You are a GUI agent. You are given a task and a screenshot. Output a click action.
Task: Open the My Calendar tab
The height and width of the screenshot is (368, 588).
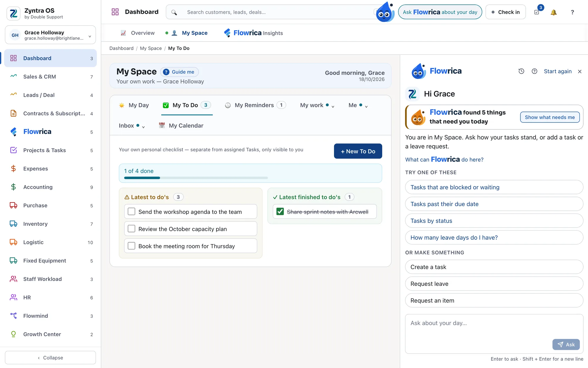pos(181,126)
